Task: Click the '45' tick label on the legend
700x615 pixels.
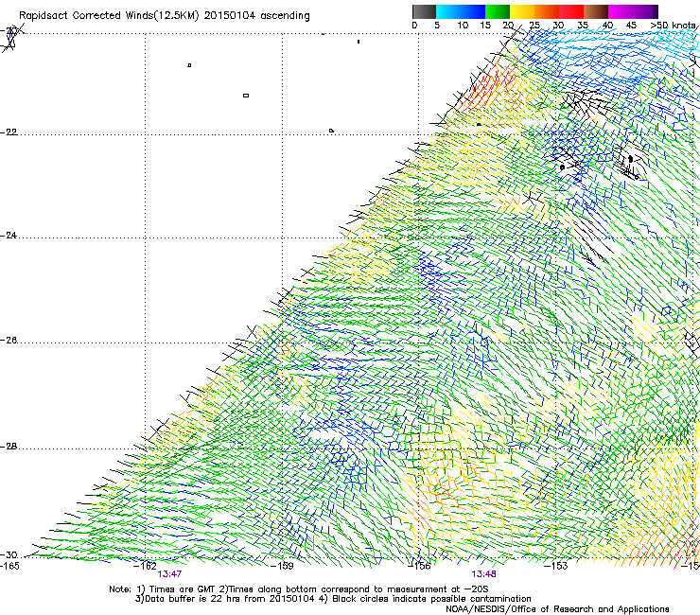Action: (x=631, y=26)
